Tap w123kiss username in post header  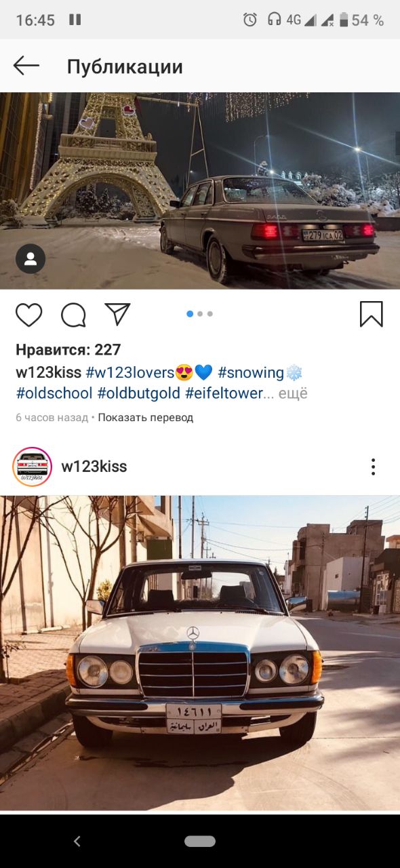point(94,467)
